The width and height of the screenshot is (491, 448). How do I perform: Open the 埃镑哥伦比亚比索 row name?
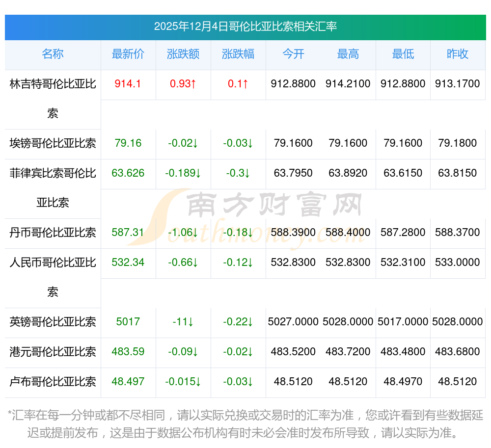53,143
